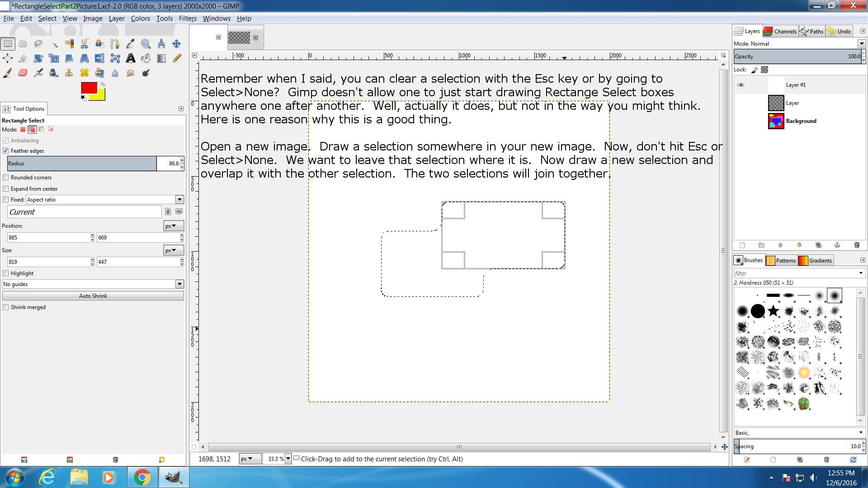Click the Auto Shrink button
868x488 pixels.
[x=93, y=296]
